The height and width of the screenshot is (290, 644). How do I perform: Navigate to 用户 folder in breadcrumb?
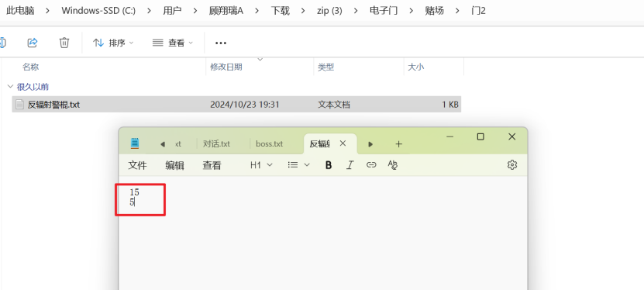pyautogui.click(x=172, y=11)
